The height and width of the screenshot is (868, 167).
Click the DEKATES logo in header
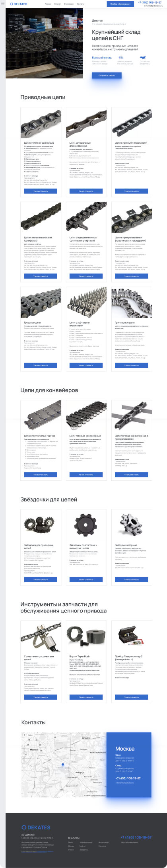19,4
